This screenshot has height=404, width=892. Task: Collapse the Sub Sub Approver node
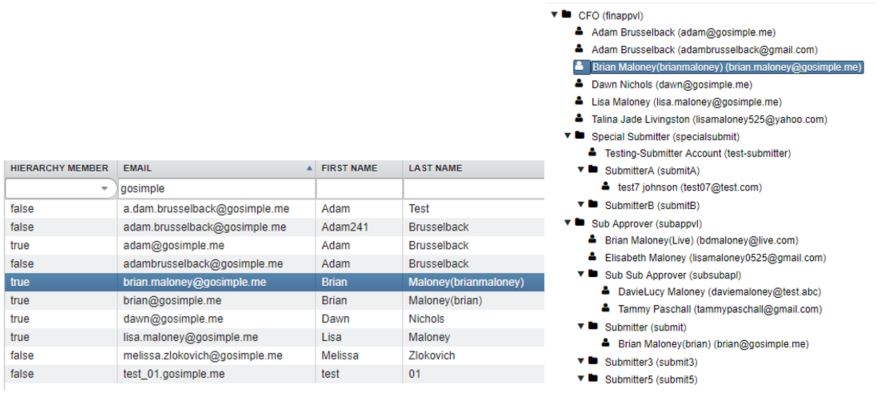pos(580,274)
